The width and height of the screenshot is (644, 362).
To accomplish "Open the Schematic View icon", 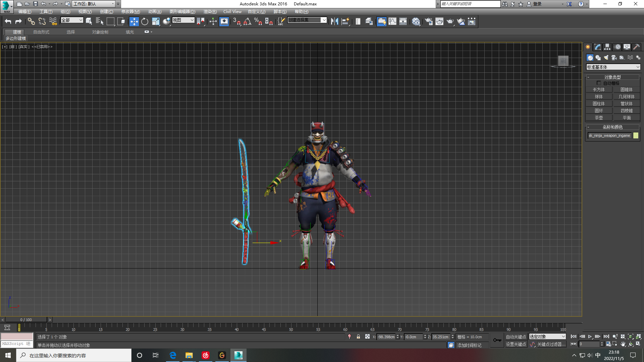I will [x=403, y=21].
